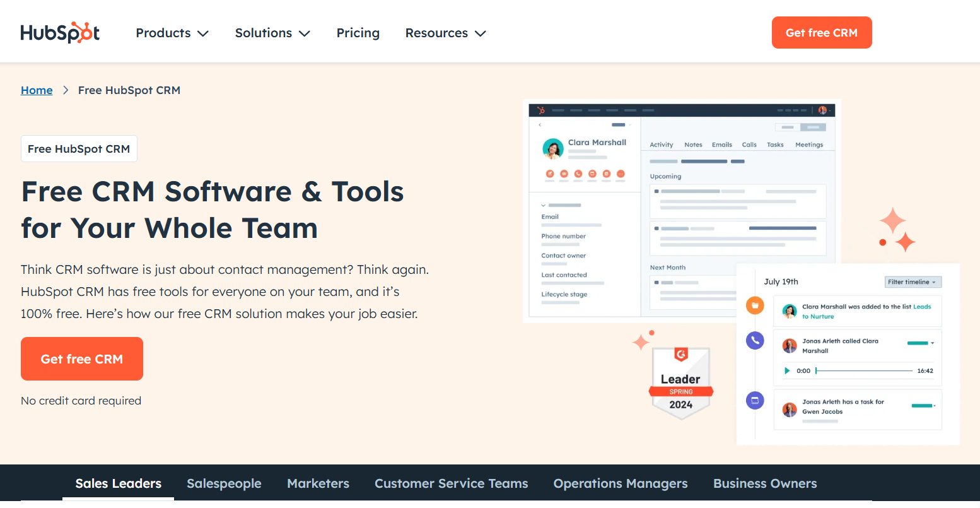Image resolution: width=980 pixels, height=508 pixels.
Task: Click the orange envelope email icon under Clara Marshall
Action: click(564, 174)
